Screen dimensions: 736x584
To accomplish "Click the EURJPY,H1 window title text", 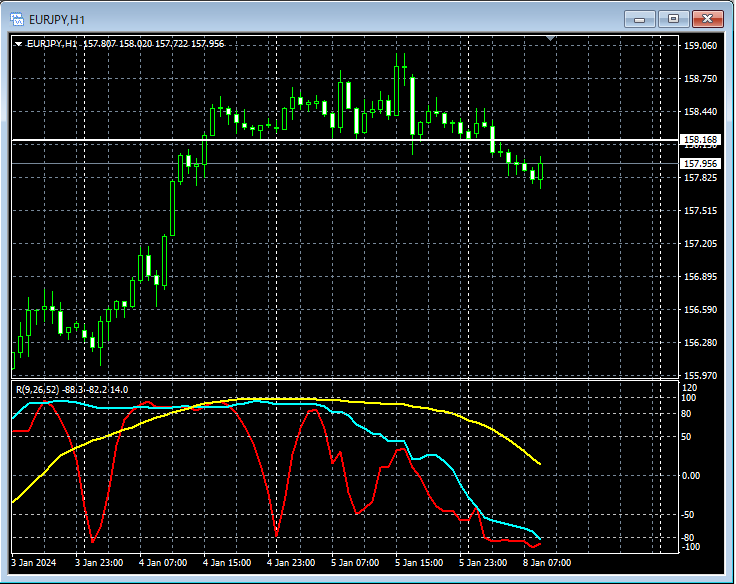I will tap(57, 20).
